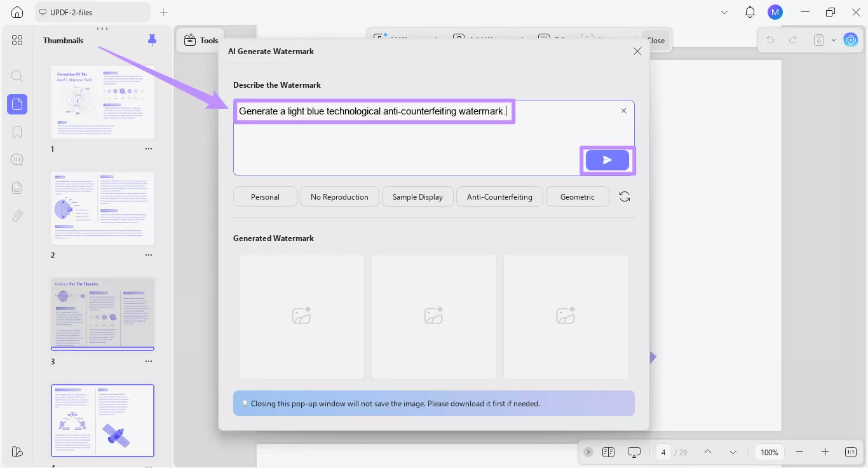Choose the Personal prompt suggestion
This screenshot has height=468, width=868.
coord(265,196)
